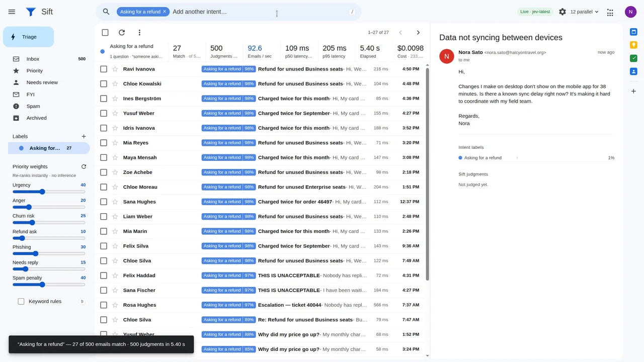Viewport: 644px width, 362px height.
Task: Open the Spam folder
Action: [49, 106]
